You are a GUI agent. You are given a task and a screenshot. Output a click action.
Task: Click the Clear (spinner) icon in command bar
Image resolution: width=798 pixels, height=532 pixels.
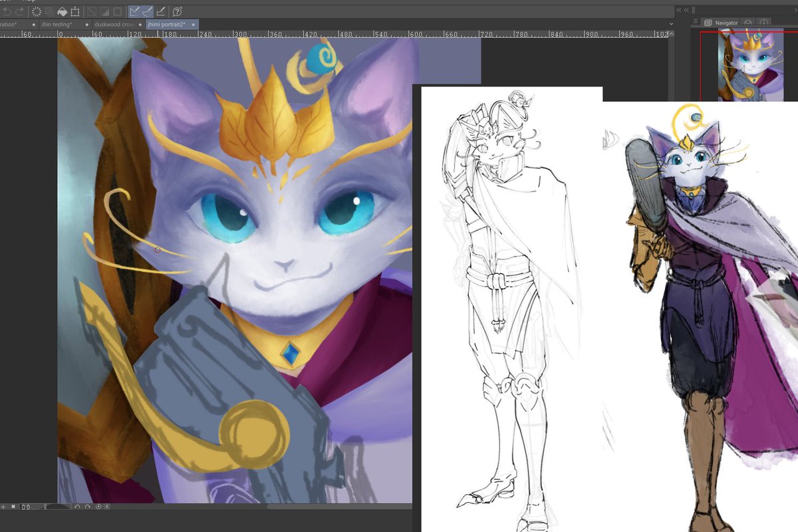coord(36,11)
